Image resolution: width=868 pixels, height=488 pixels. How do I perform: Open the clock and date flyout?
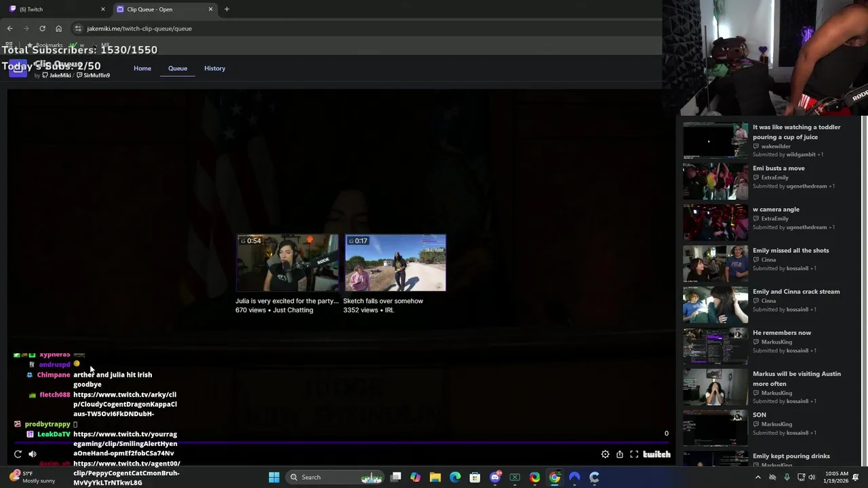(x=837, y=477)
